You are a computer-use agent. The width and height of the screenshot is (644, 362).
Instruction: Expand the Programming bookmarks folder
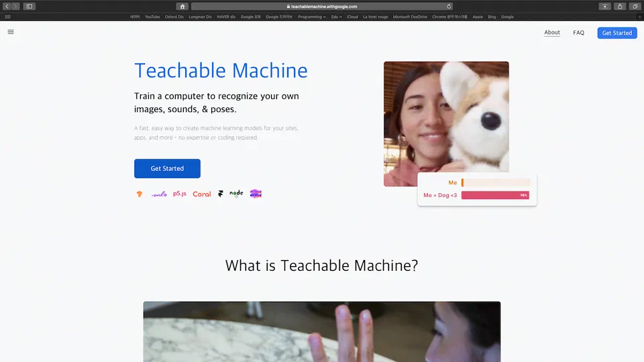pyautogui.click(x=311, y=17)
